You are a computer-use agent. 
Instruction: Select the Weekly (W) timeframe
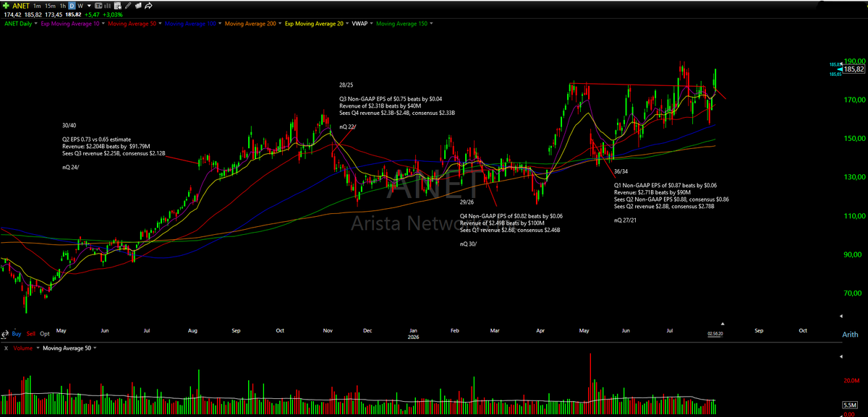[80, 6]
